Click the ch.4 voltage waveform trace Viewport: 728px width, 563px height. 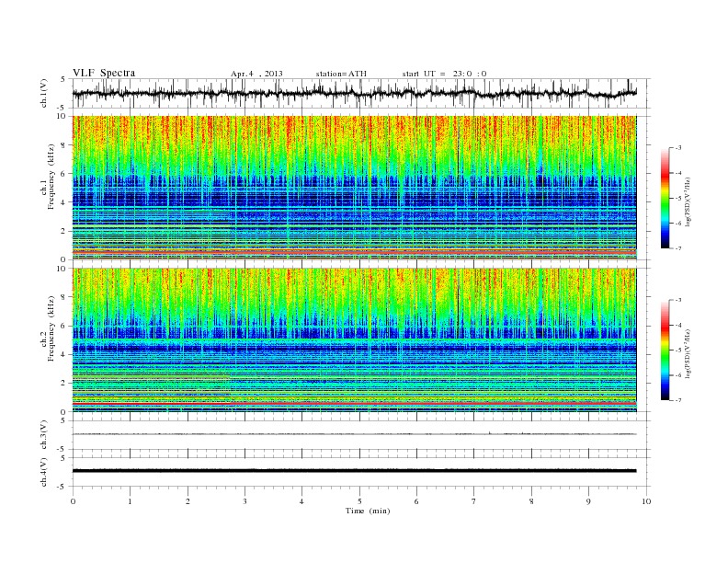click(x=354, y=471)
